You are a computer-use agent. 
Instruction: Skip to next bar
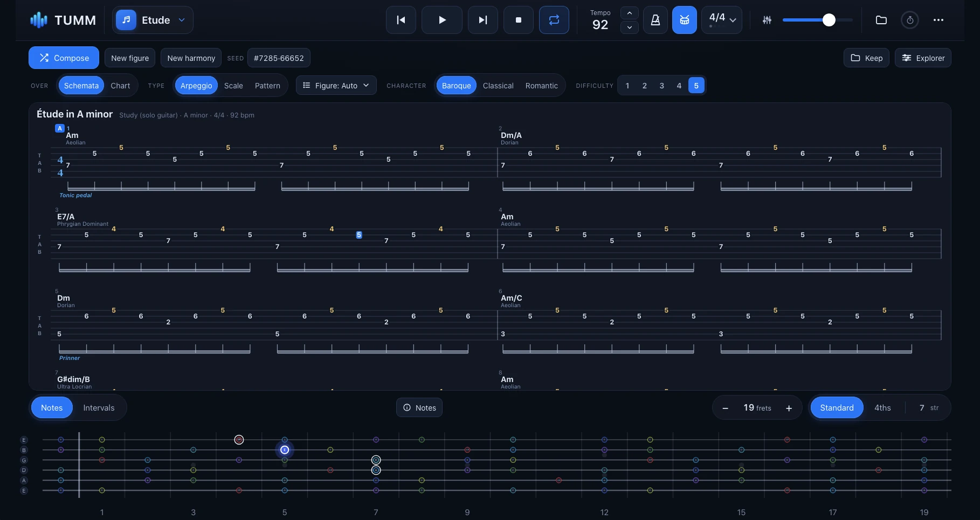[x=483, y=20]
